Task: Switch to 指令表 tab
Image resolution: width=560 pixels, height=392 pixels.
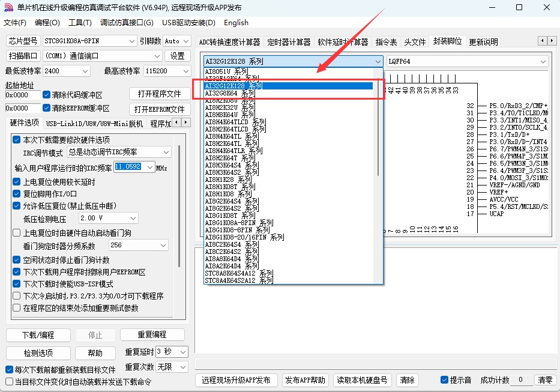Action: click(386, 42)
